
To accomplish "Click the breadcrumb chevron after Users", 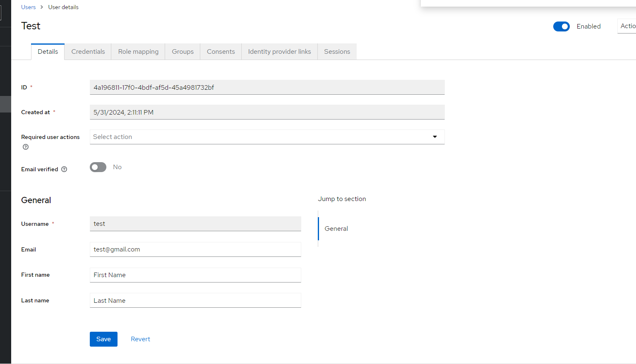I will pos(42,7).
